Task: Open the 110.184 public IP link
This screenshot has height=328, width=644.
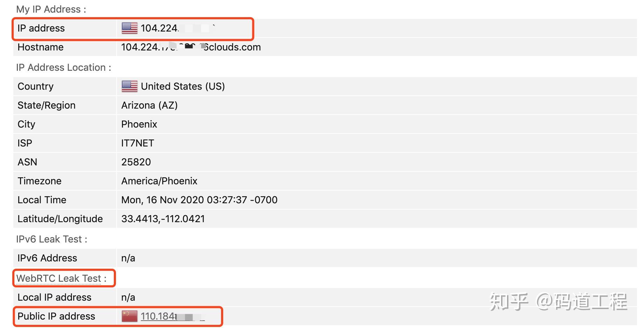Action: point(158,316)
